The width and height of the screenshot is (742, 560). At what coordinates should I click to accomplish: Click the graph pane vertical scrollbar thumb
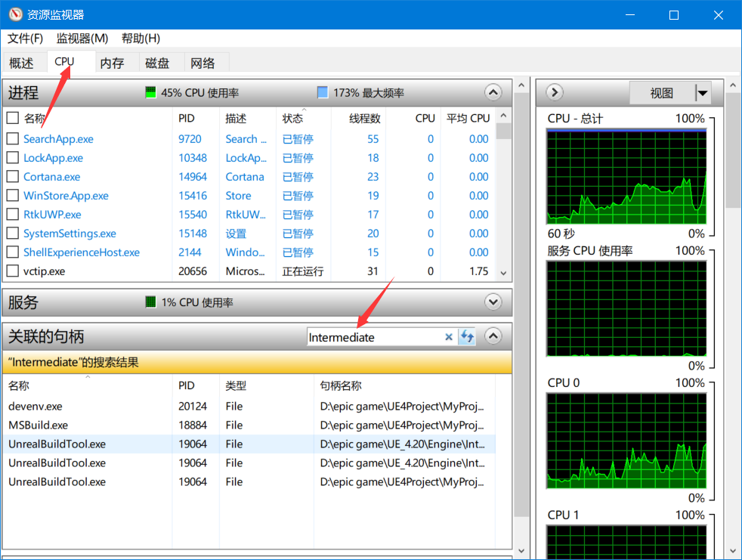pyautogui.click(x=733, y=150)
